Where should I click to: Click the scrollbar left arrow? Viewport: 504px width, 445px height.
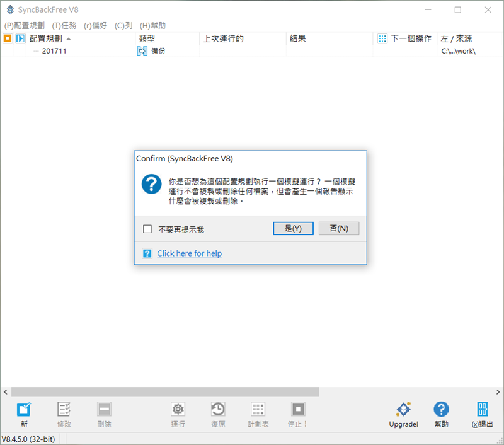coord(6,392)
